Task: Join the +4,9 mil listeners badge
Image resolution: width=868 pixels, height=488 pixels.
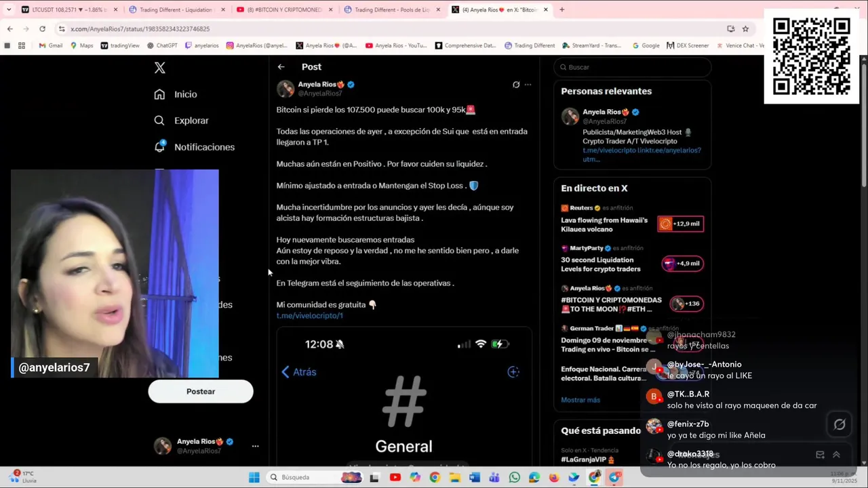Action: tap(683, 264)
